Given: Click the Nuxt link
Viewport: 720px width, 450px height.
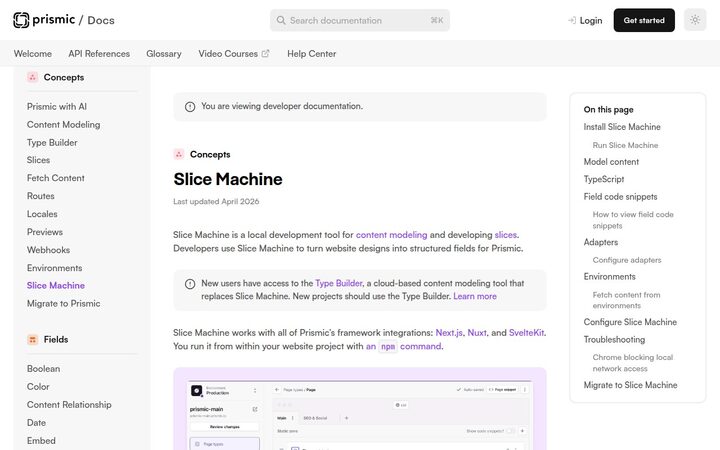Looking at the screenshot, I should [x=477, y=333].
